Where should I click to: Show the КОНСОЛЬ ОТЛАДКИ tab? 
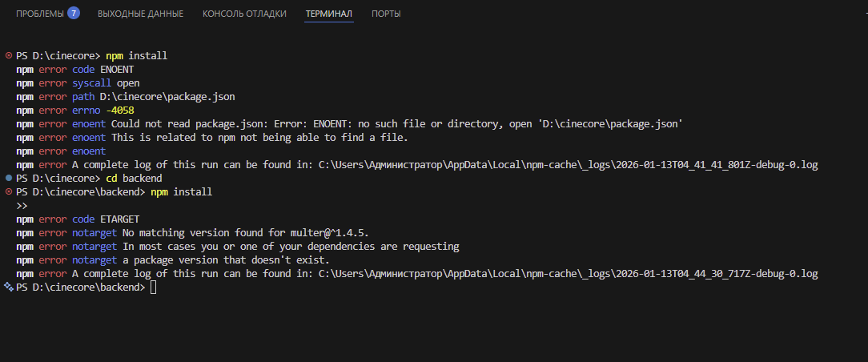(244, 14)
